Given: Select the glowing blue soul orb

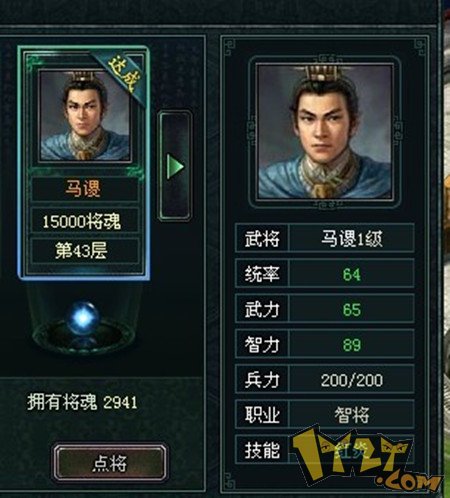Looking at the screenshot, I should (x=83, y=317).
